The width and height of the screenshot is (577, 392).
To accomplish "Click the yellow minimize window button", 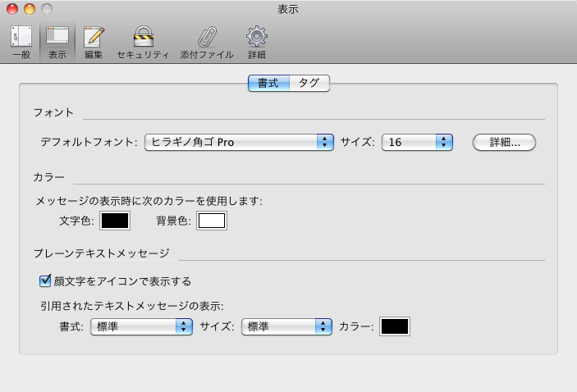I will pyautogui.click(x=30, y=9).
